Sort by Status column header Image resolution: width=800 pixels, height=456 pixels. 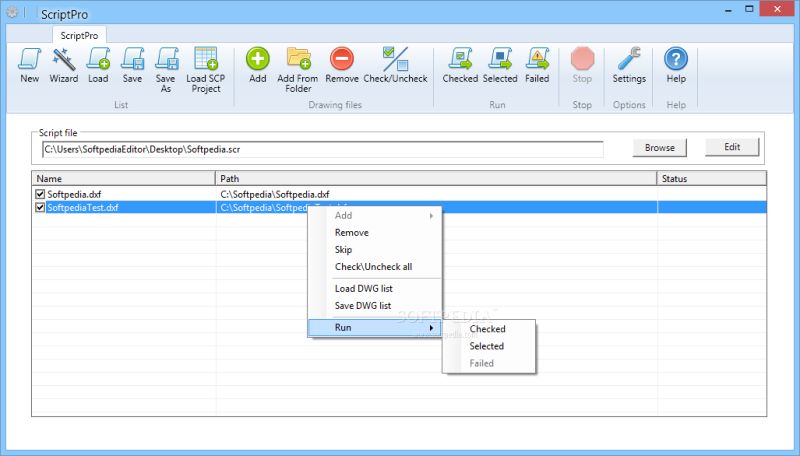(712, 179)
